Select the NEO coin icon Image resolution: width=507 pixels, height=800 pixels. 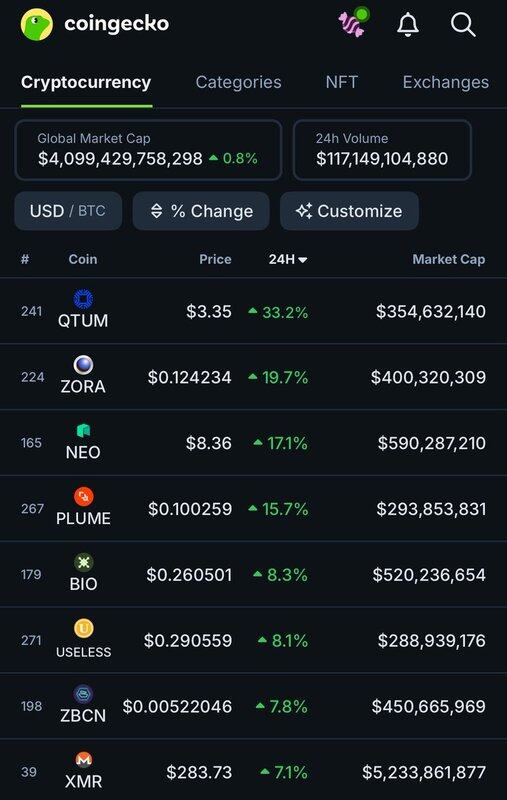point(83,431)
